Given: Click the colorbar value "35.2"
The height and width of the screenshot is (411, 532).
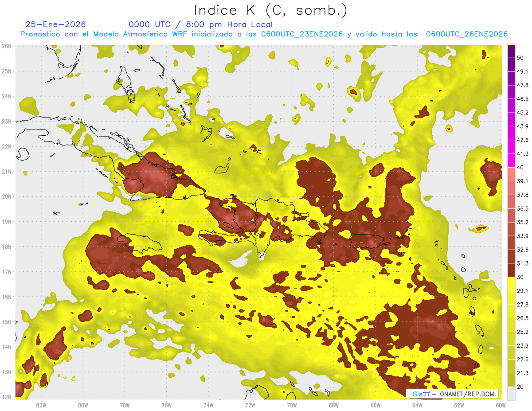Looking at the screenshot, I should coord(522,222).
